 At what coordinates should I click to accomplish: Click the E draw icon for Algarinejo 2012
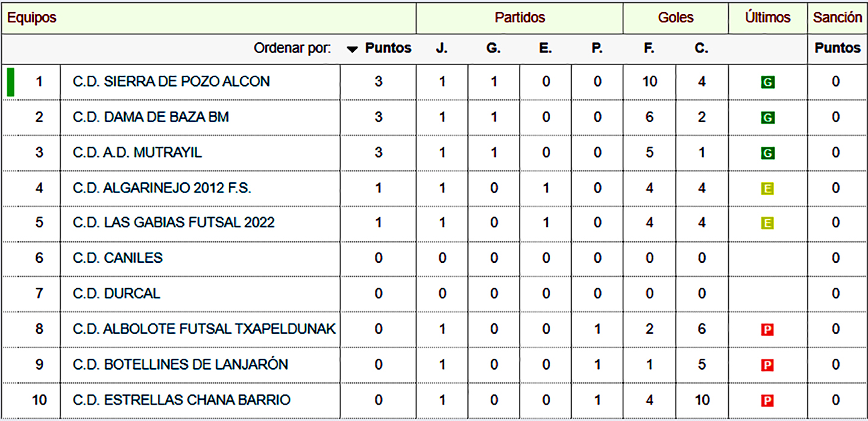767,189
